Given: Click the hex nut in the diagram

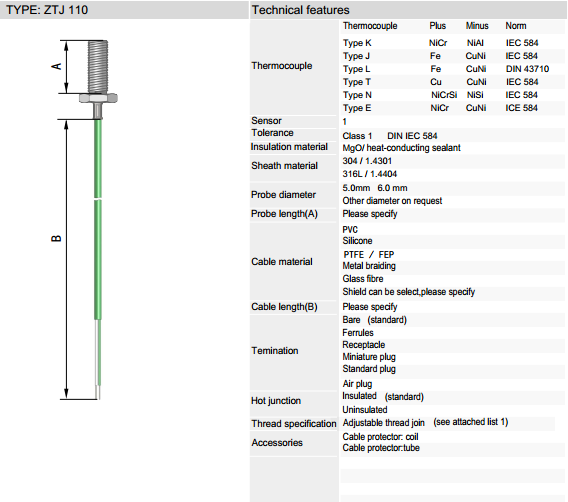Looking at the screenshot, I should coord(98,98).
